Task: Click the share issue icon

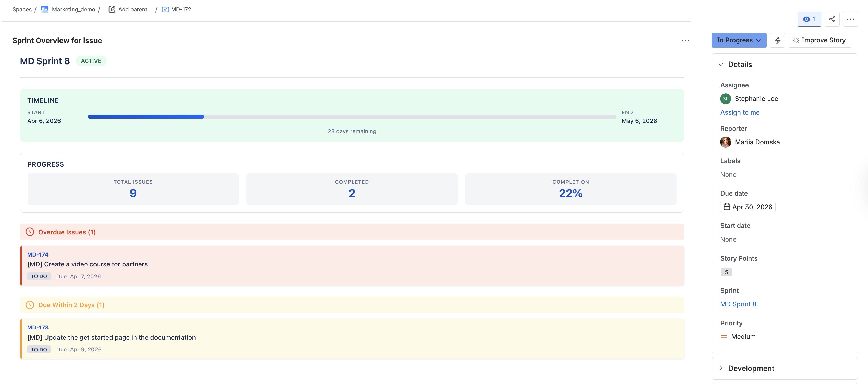Action: click(832, 19)
